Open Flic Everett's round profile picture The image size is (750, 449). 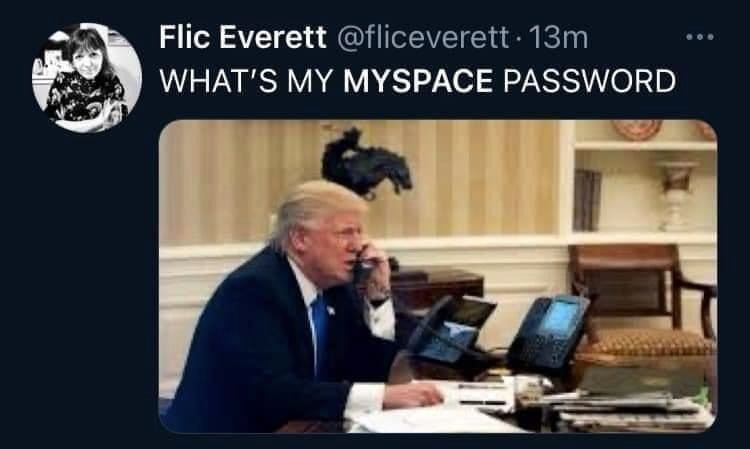click(x=87, y=78)
